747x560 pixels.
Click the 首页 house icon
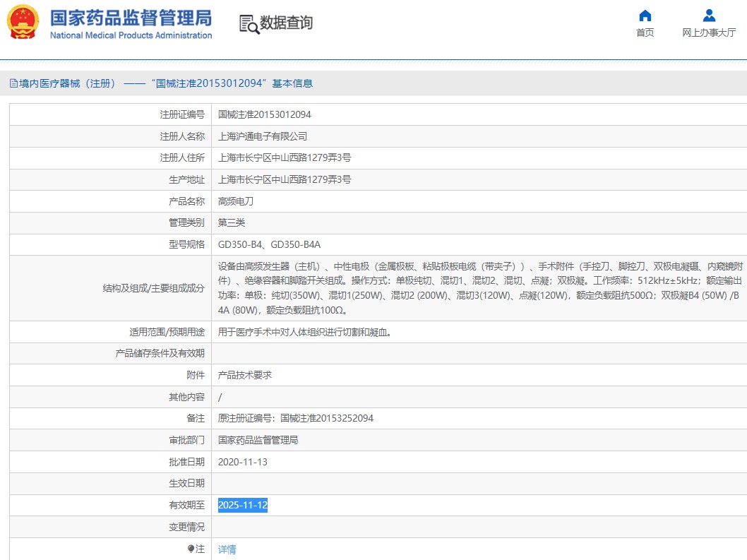[645, 16]
